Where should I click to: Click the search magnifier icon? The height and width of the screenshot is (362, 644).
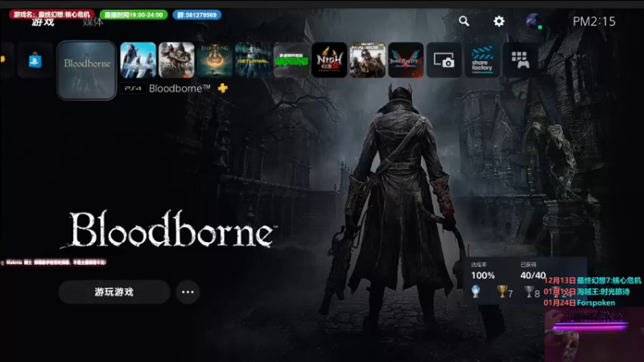[464, 21]
